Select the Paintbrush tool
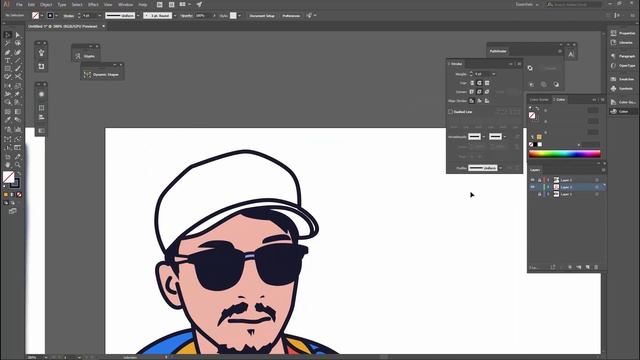Image resolution: width=640 pixels, height=360 pixels. (18, 69)
